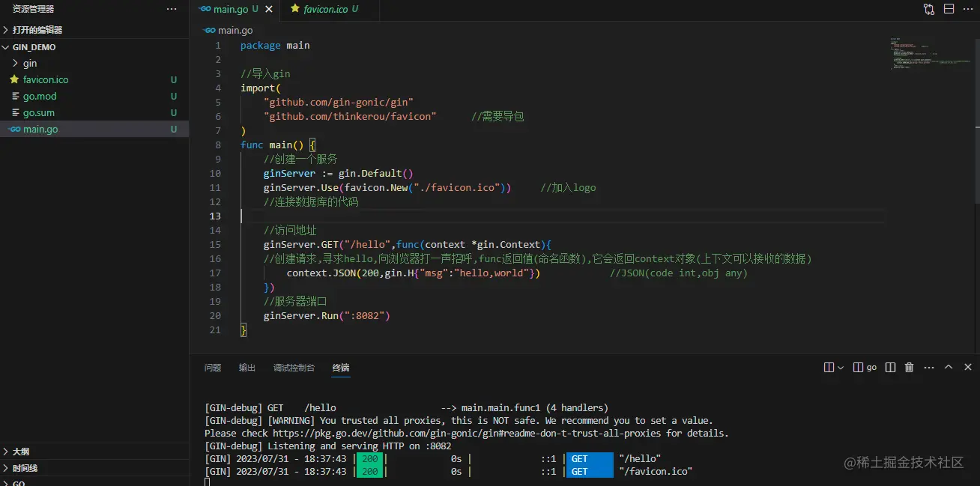The width and height of the screenshot is (980, 486).
Task: Click the //加入logo comment on line 11
Action: [x=568, y=187]
